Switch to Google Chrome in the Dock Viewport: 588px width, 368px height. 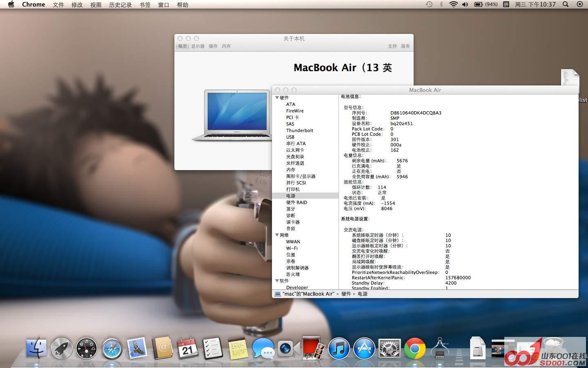(x=415, y=348)
